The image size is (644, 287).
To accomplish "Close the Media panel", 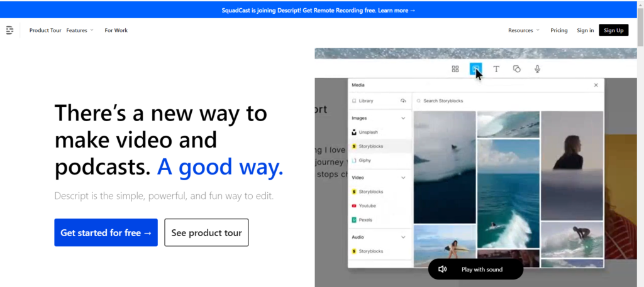I will (596, 85).
